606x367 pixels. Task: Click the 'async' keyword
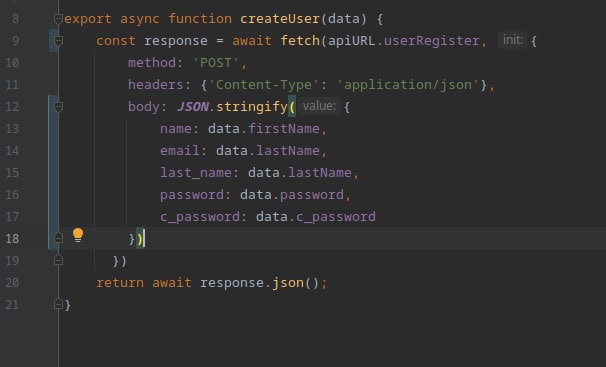[140, 19]
